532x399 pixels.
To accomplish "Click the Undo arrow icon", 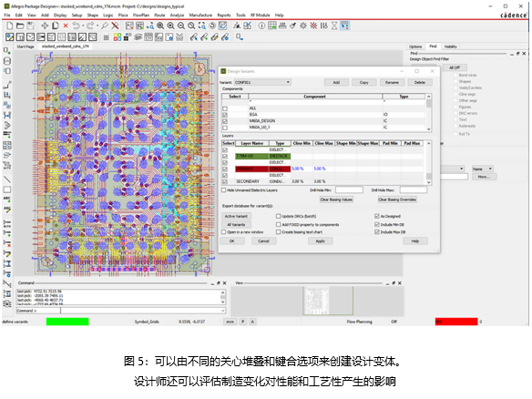I will coord(76,26).
